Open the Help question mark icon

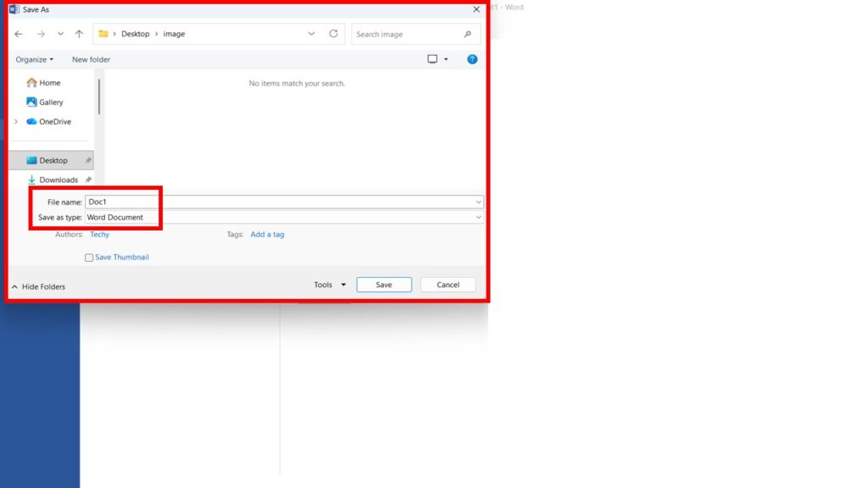tap(472, 59)
